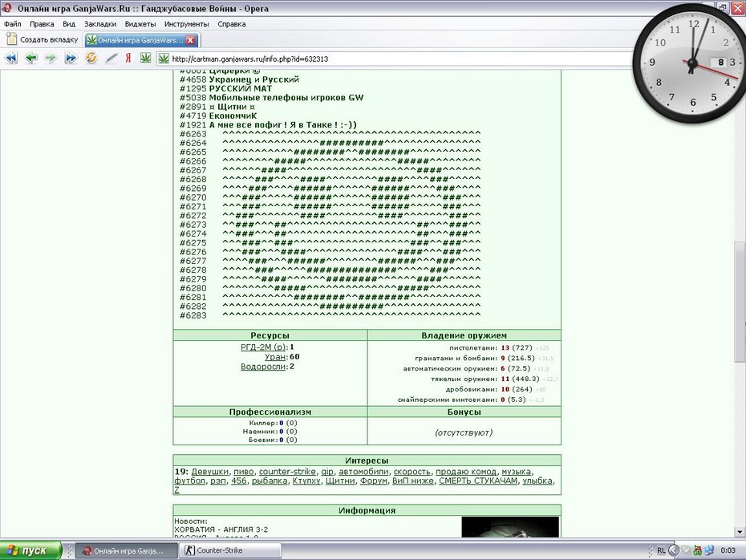Click the page vertical scrollbar thumb
This screenshot has width=746, height=560.
[740, 302]
